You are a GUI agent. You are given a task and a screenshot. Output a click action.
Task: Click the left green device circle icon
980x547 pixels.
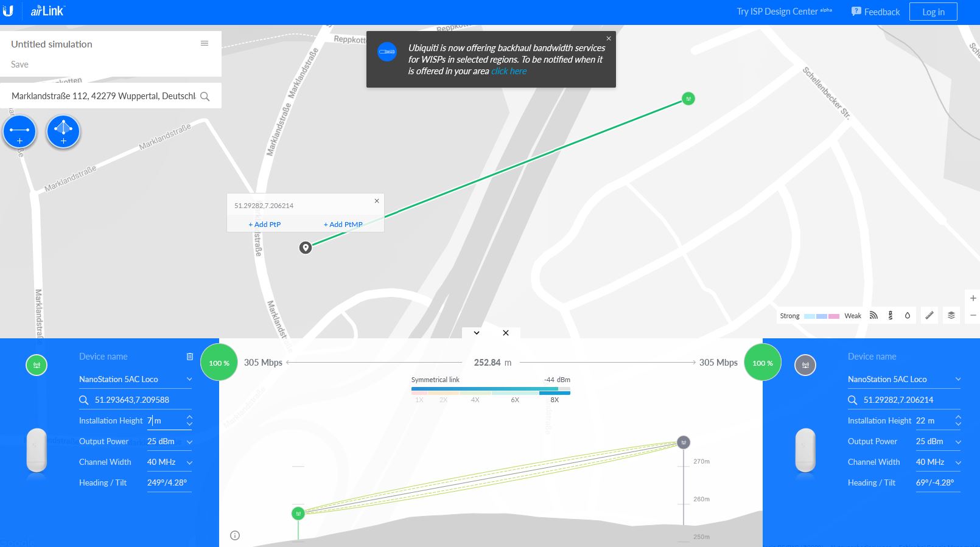37,365
